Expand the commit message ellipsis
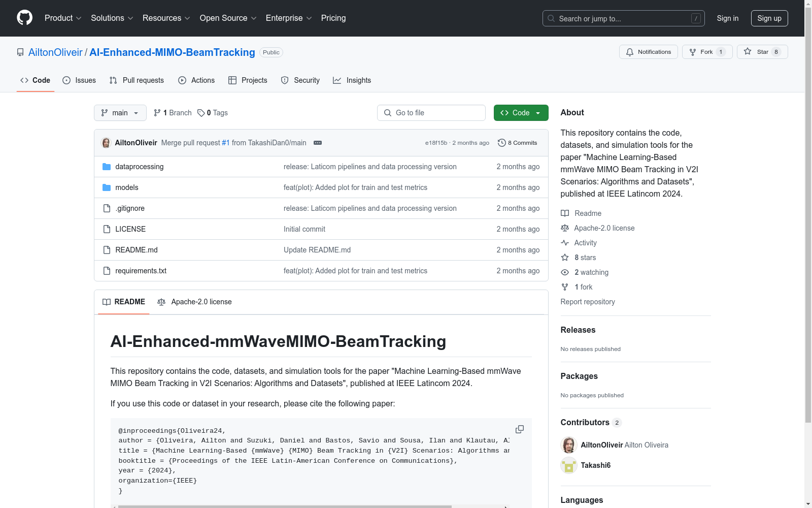The image size is (812, 508). 318,143
